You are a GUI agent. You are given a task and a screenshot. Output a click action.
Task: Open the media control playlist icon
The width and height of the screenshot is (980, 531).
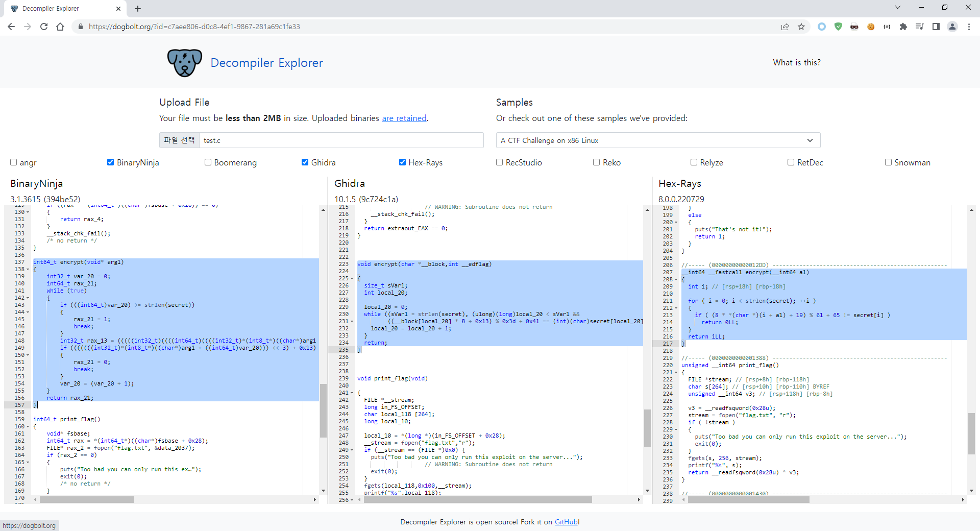point(920,27)
